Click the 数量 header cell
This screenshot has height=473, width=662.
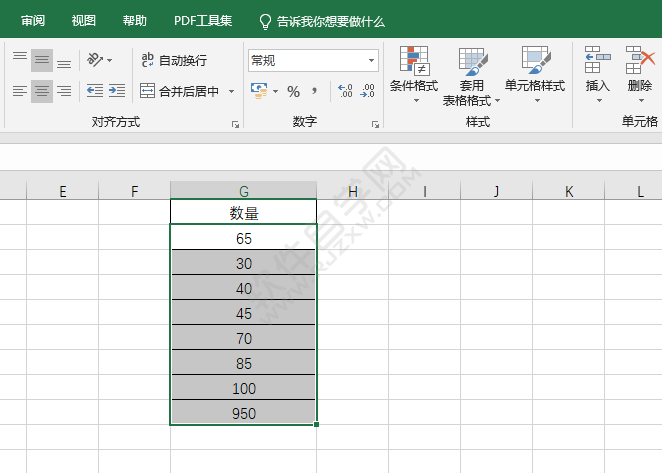click(x=244, y=212)
